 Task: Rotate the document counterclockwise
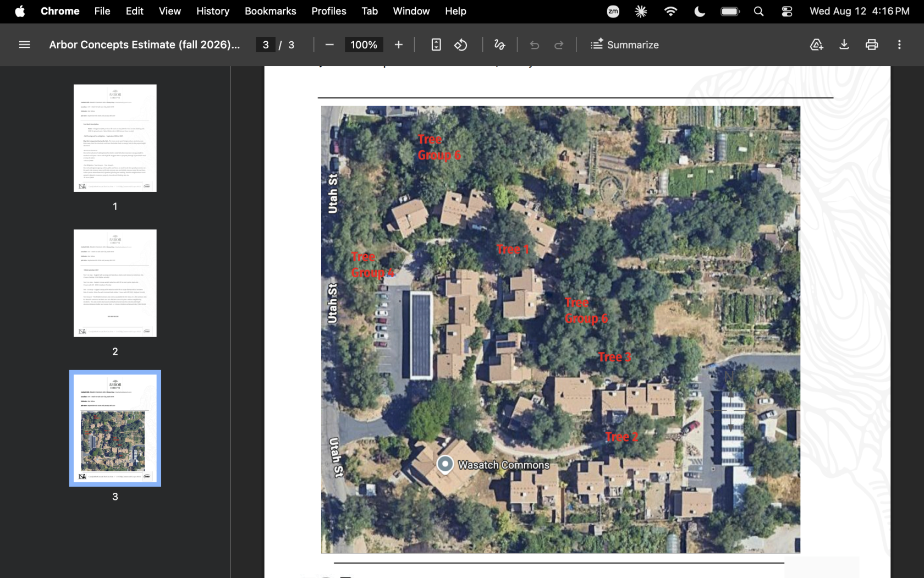[460, 45]
